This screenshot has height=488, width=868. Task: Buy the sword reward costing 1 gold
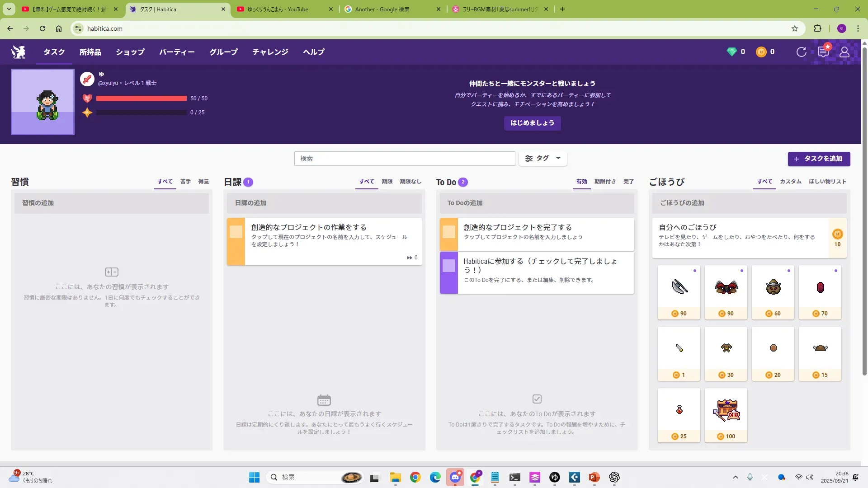coord(679,353)
